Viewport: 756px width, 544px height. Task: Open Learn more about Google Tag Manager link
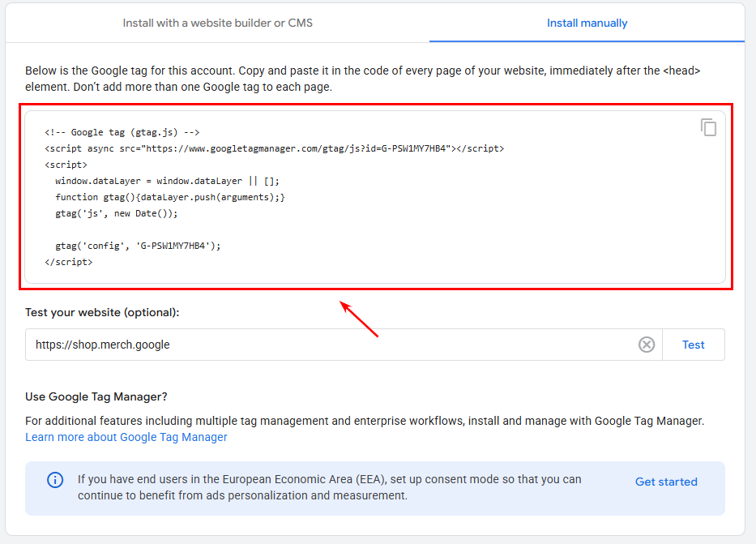(126, 437)
